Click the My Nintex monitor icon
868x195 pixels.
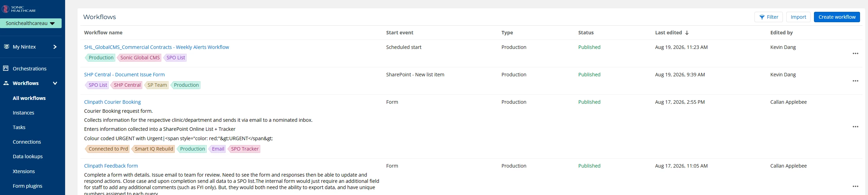coord(6,46)
